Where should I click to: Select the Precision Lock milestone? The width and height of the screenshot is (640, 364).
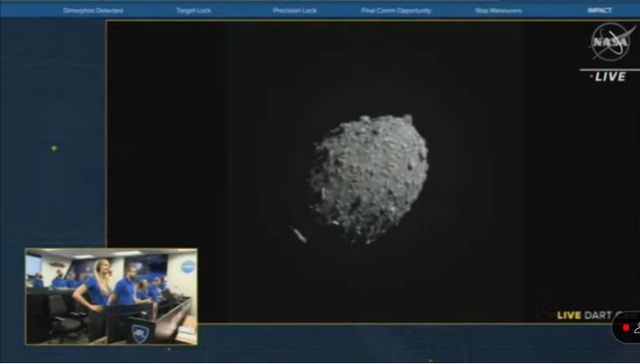[x=295, y=11]
